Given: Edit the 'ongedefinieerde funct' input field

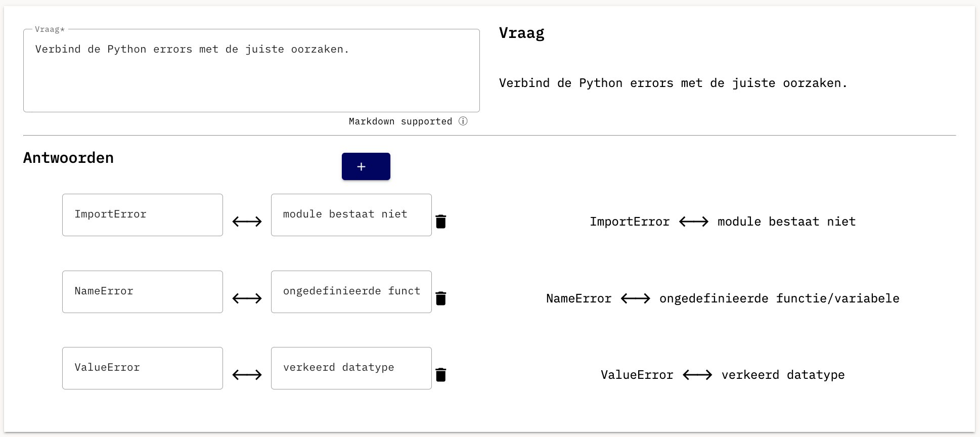Looking at the screenshot, I should [x=351, y=292].
